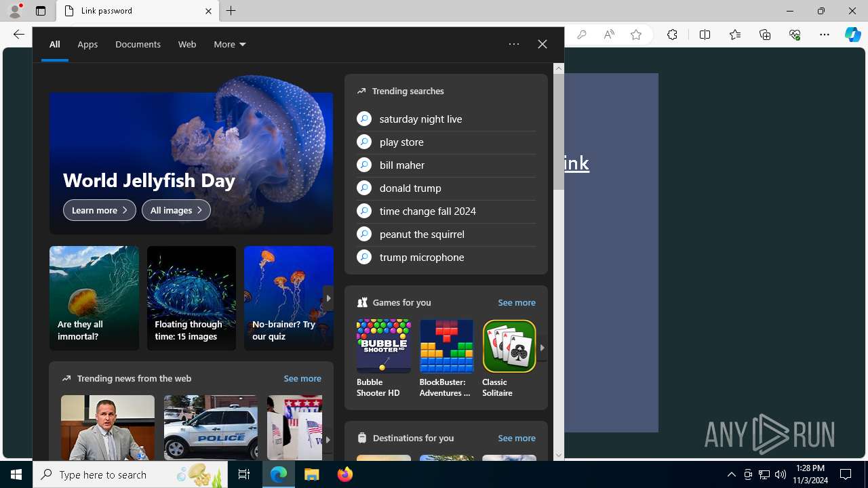This screenshot has height=488, width=868.
Task: Open Browser essentials heart icon
Action: coord(795,35)
